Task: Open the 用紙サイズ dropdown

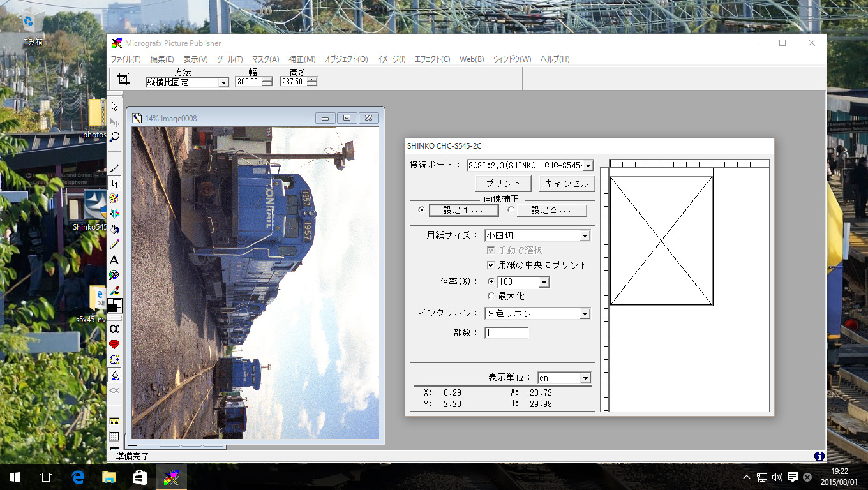Action: pyautogui.click(x=584, y=236)
